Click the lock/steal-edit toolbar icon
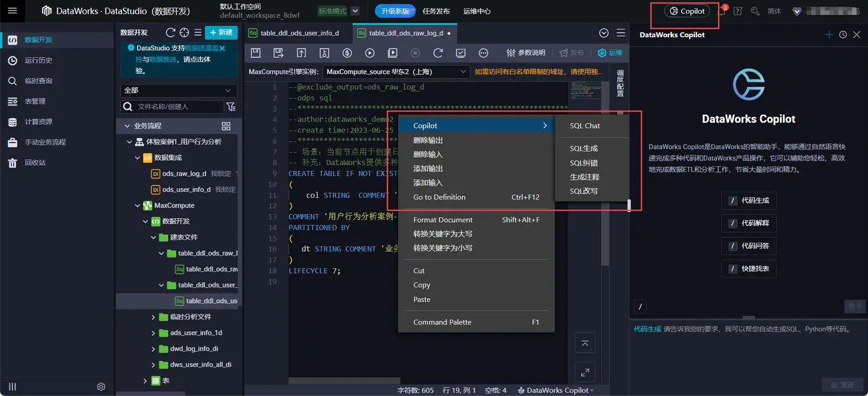868x396 pixels. [x=324, y=53]
